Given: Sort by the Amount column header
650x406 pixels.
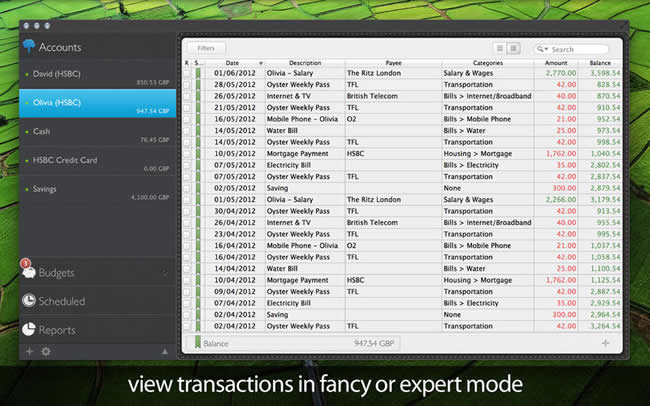Looking at the screenshot, I should [x=556, y=63].
